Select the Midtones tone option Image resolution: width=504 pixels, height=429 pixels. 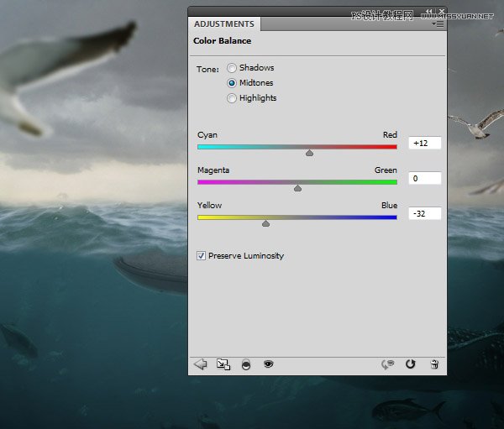click(x=232, y=83)
